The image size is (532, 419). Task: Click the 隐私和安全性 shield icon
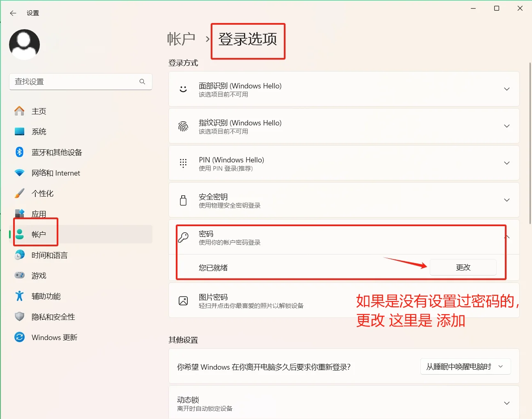pos(20,317)
